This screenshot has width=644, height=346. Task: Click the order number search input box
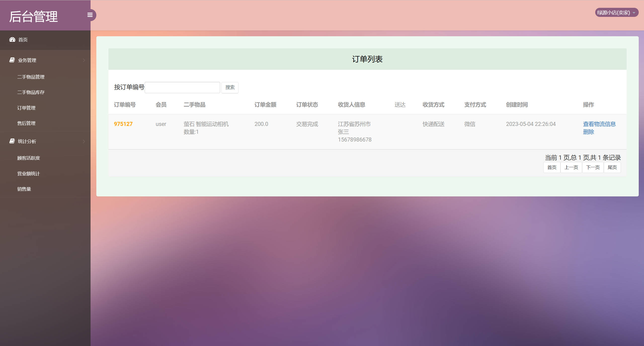tap(182, 87)
